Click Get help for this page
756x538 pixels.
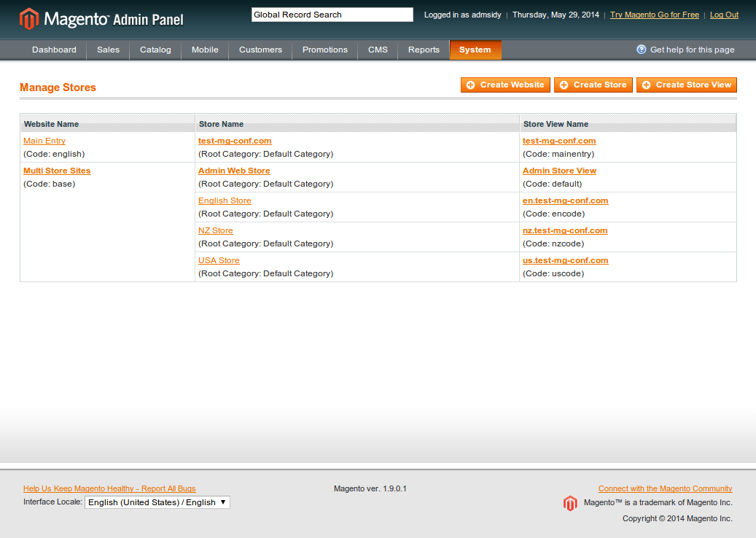tap(692, 50)
